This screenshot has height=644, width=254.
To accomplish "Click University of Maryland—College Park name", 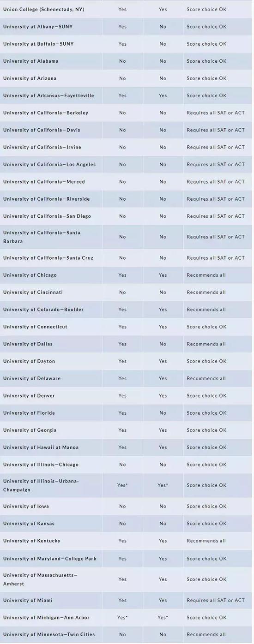I will (50, 559).
